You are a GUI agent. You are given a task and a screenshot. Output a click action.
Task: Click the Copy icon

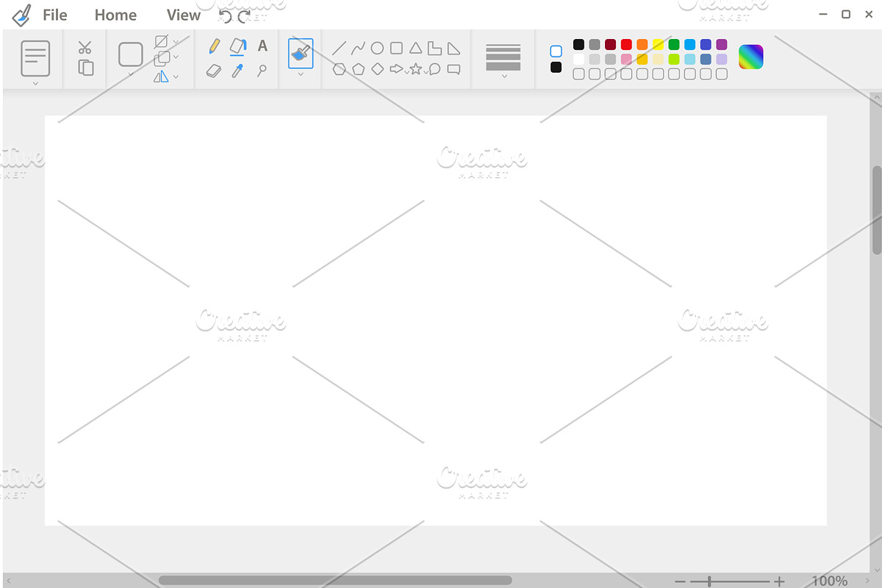[86, 68]
